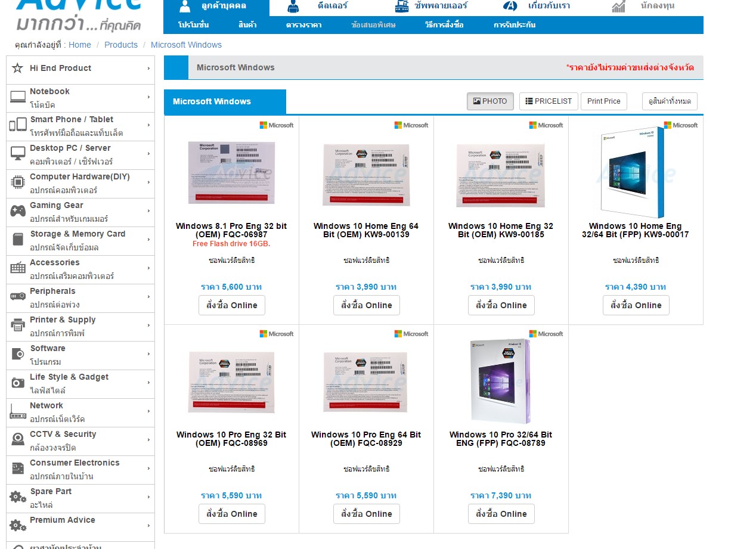
Task: Click the SD card icon for Storage & Memory Card
Action: pos(18,240)
